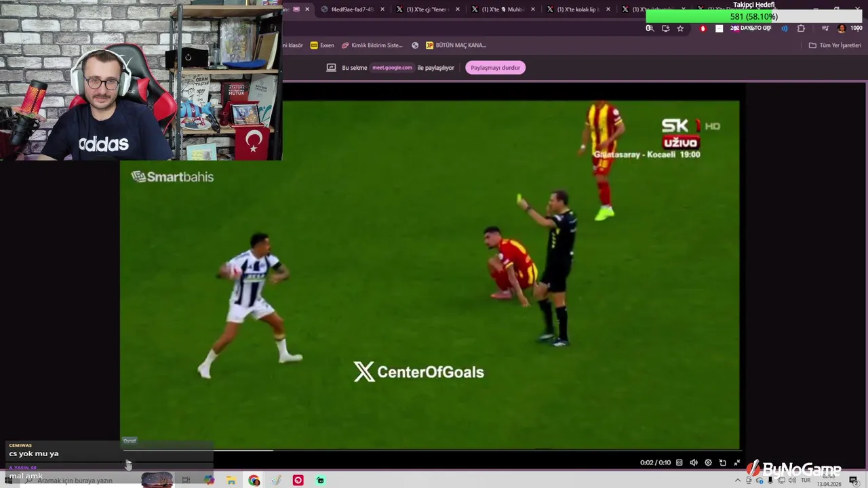Switch to the f4edf9ae-fad7 browser tab
Screen dimensions: 868x488
pos(352,9)
